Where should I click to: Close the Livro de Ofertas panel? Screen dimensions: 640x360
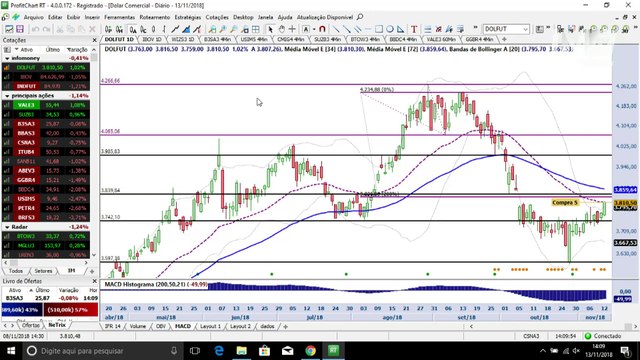95,281
